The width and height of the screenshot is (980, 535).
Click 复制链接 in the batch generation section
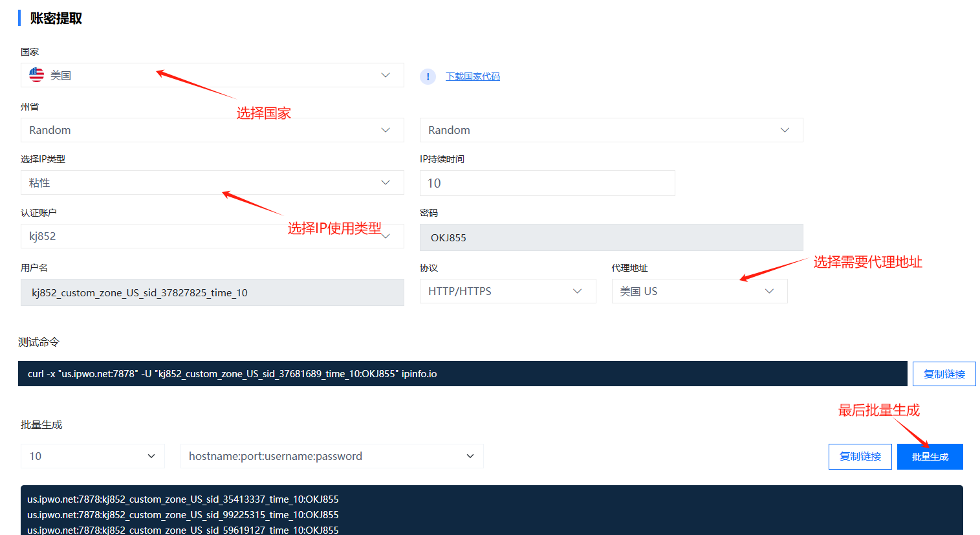pos(860,455)
